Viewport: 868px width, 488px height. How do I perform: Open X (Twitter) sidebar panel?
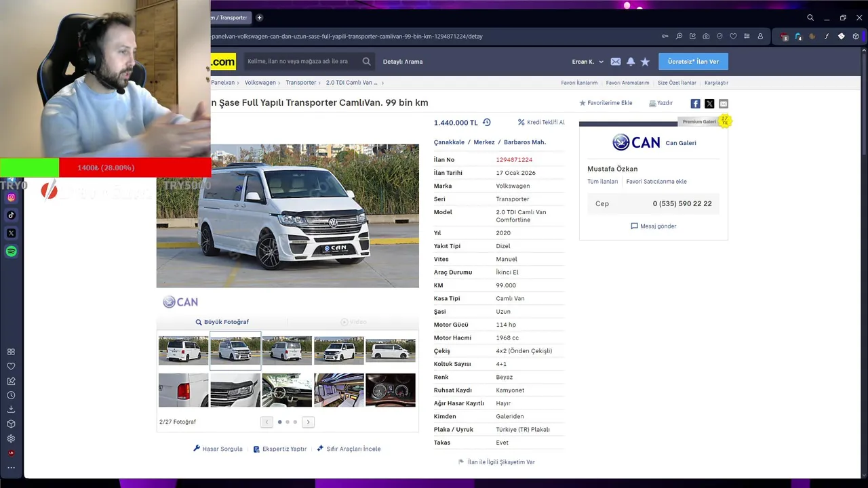[x=11, y=233]
